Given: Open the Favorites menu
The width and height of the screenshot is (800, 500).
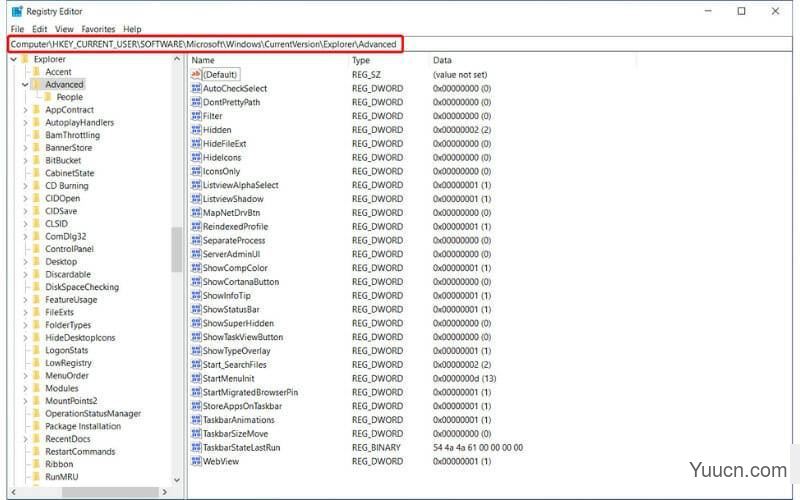Looking at the screenshot, I should pyautogui.click(x=98, y=29).
